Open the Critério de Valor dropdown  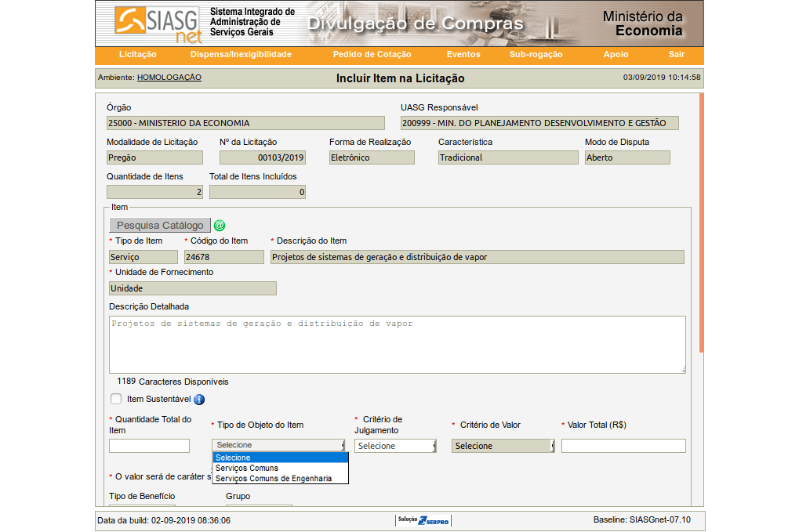pos(503,446)
